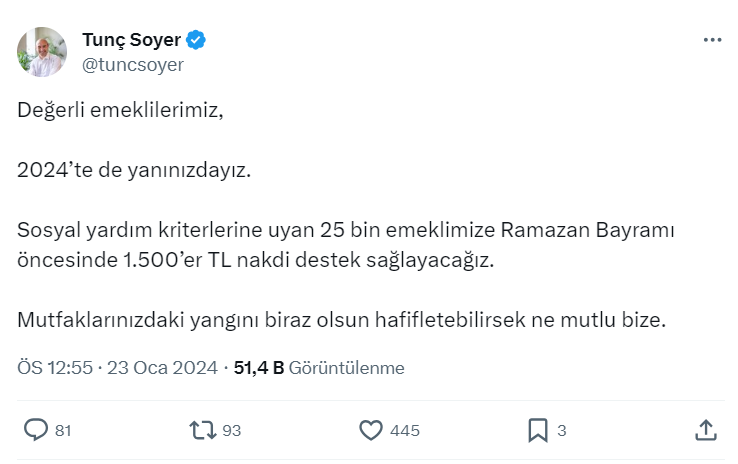Click the like count 445
The height and width of the screenshot is (464, 738).
click(404, 431)
